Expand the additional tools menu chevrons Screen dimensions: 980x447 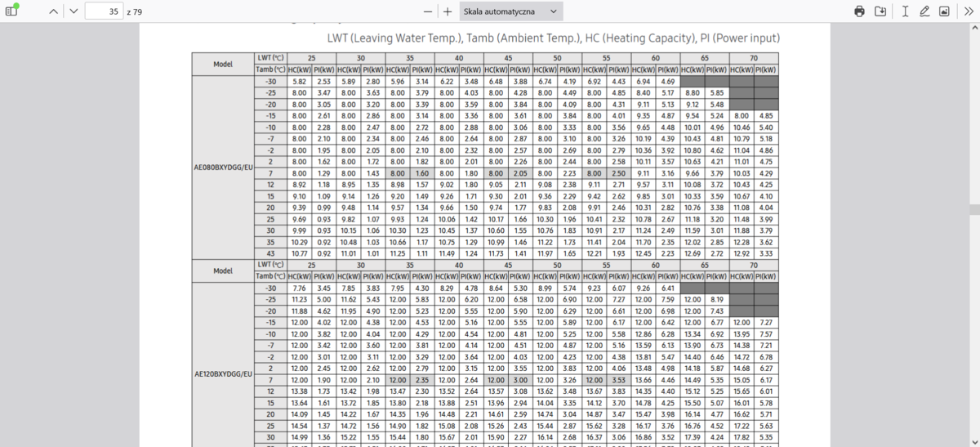click(x=967, y=11)
